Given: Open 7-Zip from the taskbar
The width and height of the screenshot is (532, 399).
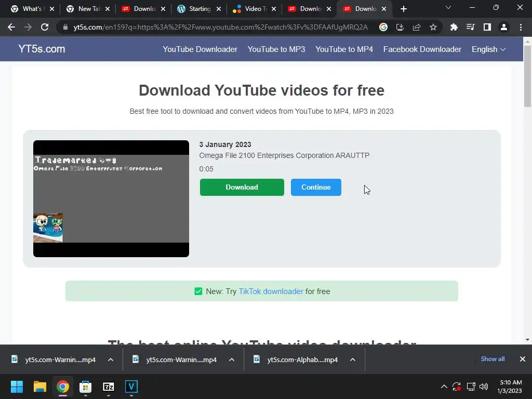Looking at the screenshot, I should (109, 387).
